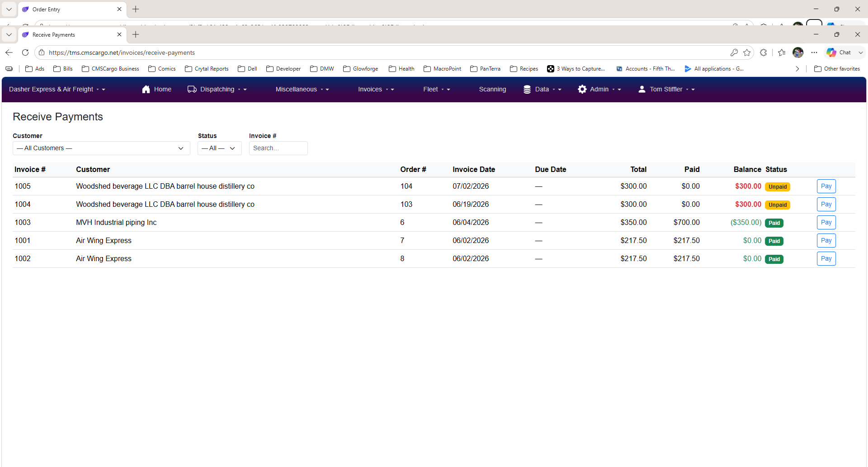
Task: Pay invoice 1003 for MVH Industrial
Action: [826, 223]
